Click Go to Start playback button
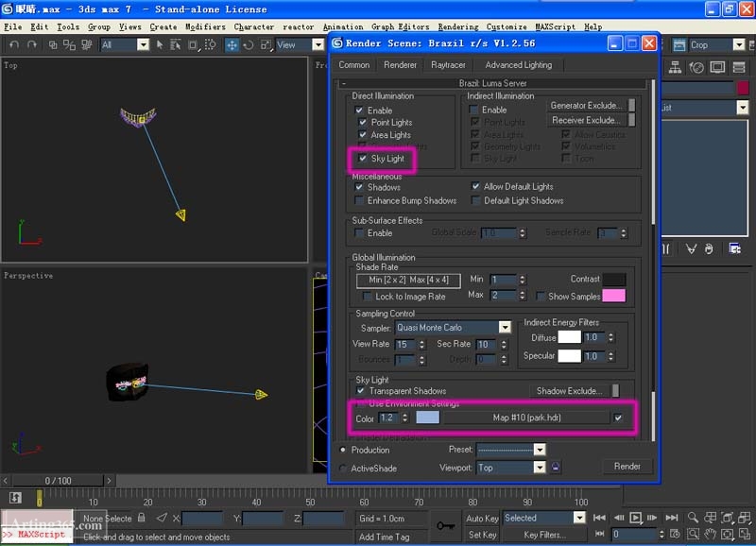This screenshot has height=546, width=756. pyautogui.click(x=599, y=518)
